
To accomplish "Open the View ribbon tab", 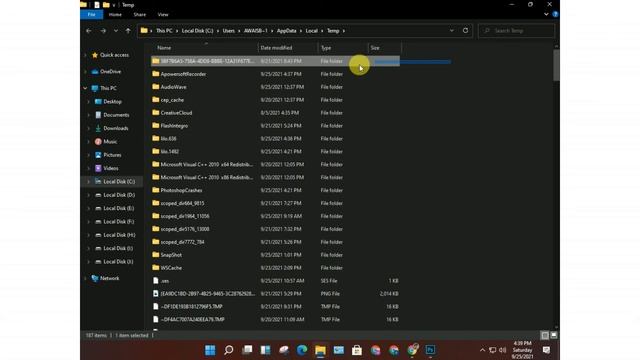I will point(163,14).
